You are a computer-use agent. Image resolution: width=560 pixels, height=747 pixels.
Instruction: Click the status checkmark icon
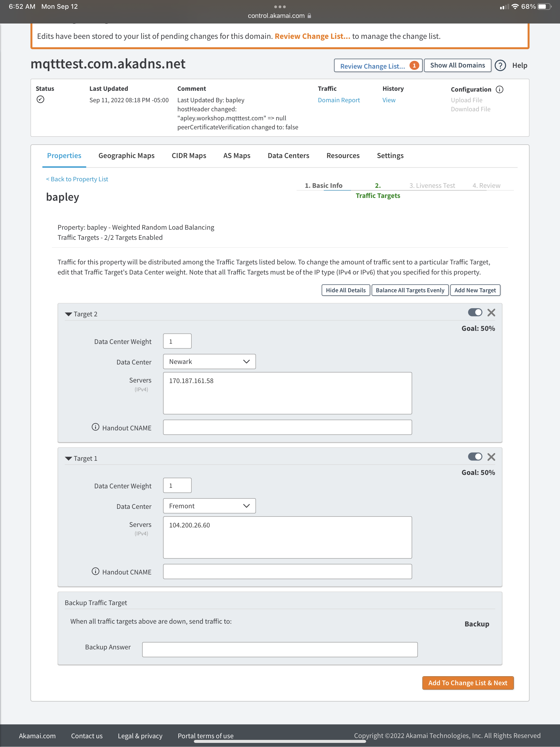point(40,99)
